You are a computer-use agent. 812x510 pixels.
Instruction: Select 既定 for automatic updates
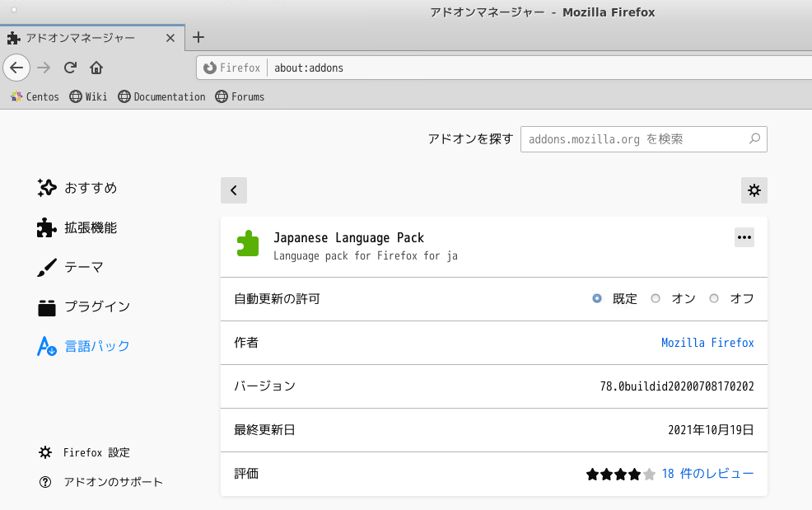pyautogui.click(x=597, y=298)
